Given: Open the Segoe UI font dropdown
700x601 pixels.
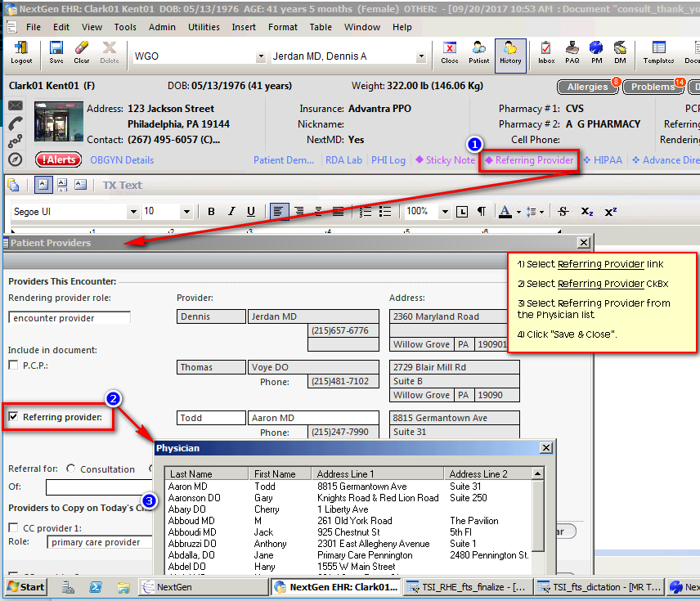Looking at the screenshot, I should click(x=133, y=212).
